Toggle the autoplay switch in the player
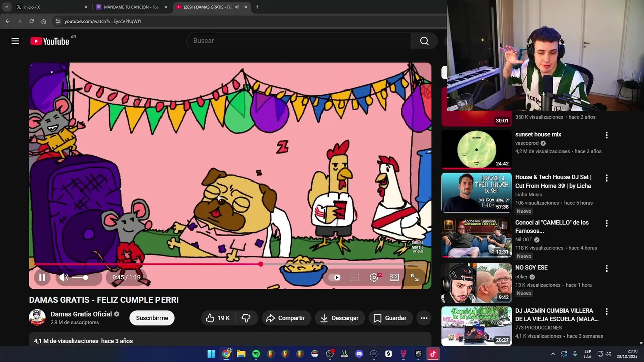This screenshot has height=362, width=644. 334,277
